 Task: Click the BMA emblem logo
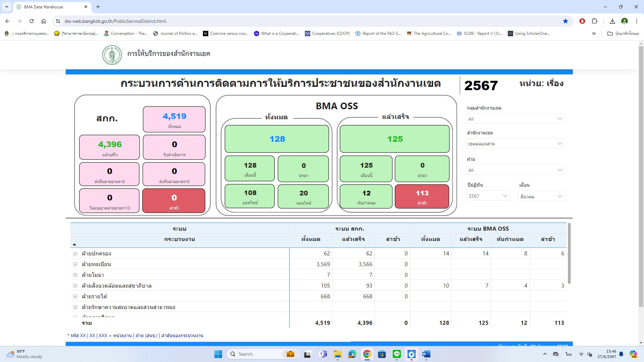pyautogui.click(x=112, y=55)
